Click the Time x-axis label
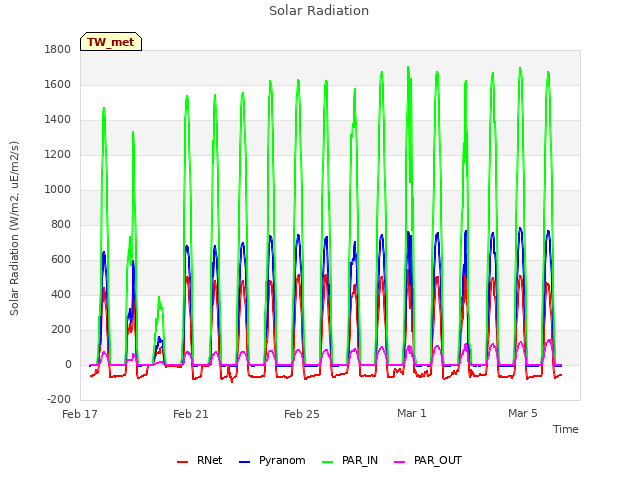This screenshot has width=640, height=480. pyautogui.click(x=566, y=429)
